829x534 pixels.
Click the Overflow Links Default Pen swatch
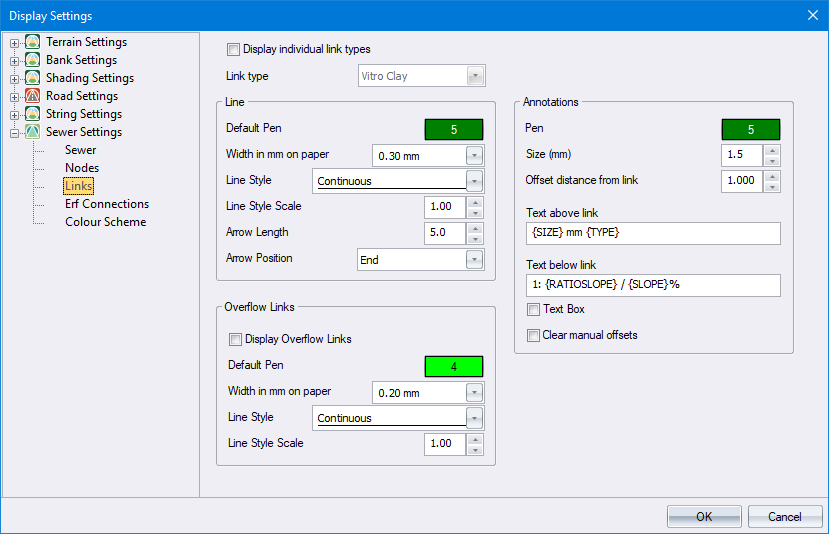click(453, 366)
